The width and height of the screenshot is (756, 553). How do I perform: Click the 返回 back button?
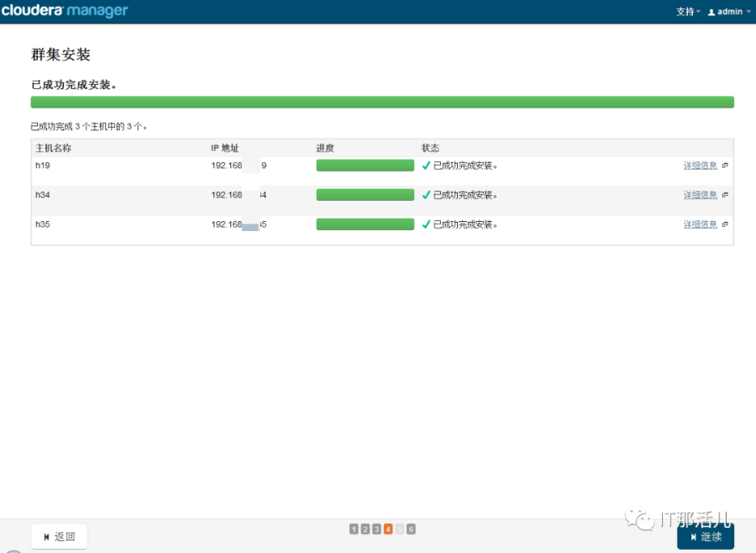coord(60,536)
